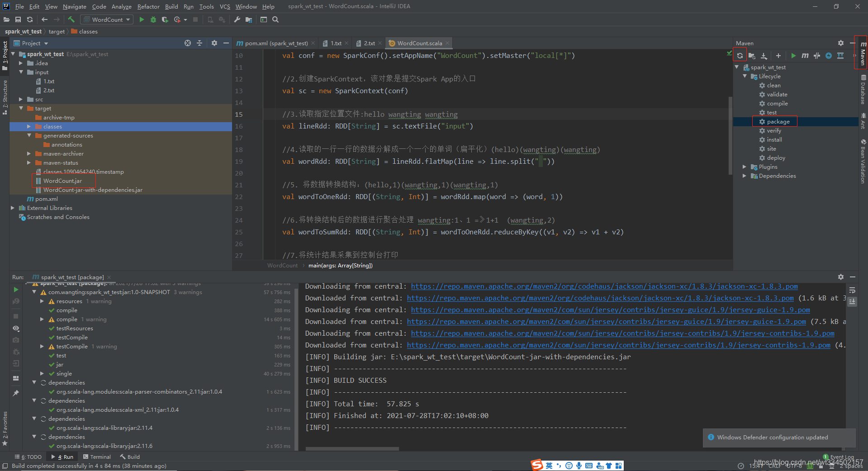Pin the Run tab with pin icon
Screen dimensions: 868x471
tap(16, 393)
